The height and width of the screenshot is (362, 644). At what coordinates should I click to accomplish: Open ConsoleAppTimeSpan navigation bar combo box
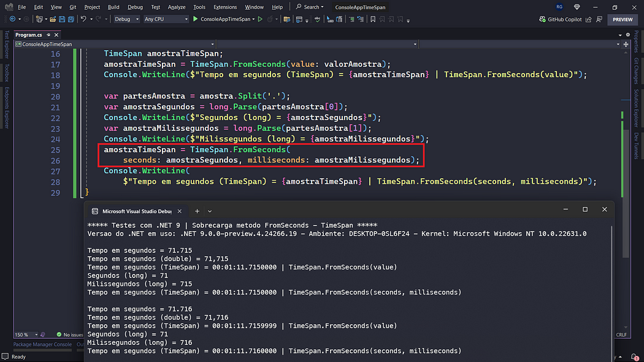(x=115, y=44)
